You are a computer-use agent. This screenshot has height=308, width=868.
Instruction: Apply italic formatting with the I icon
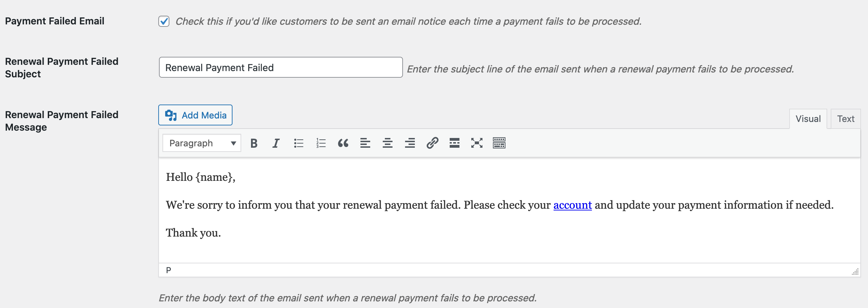(x=276, y=143)
